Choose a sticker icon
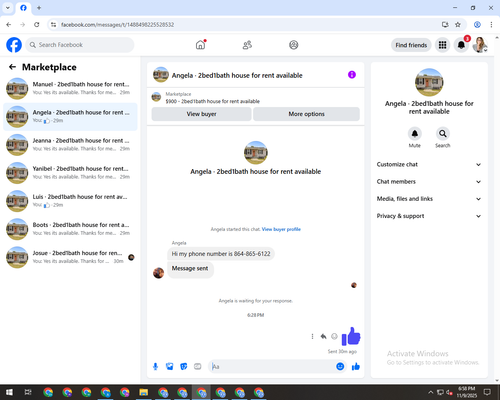 tap(184, 367)
